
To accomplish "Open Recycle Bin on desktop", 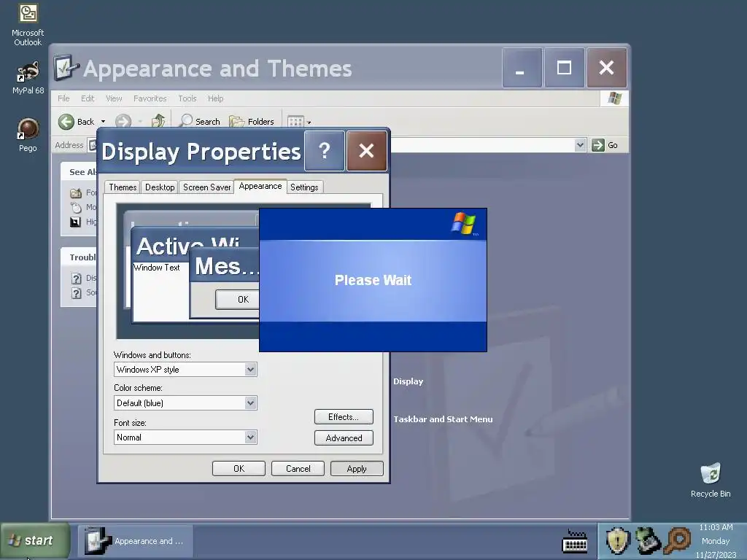I will click(711, 480).
